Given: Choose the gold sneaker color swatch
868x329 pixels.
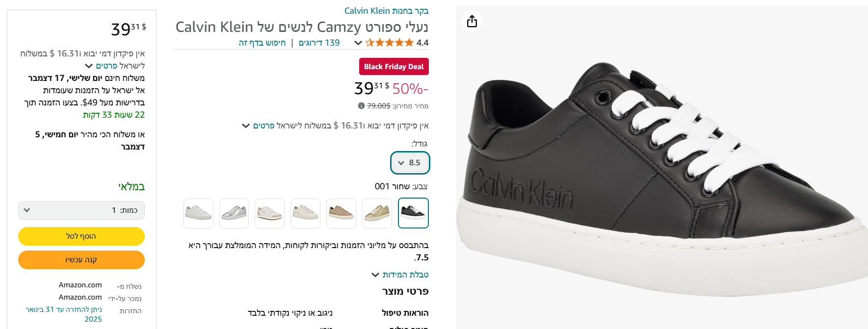Looking at the screenshot, I should [x=377, y=213].
